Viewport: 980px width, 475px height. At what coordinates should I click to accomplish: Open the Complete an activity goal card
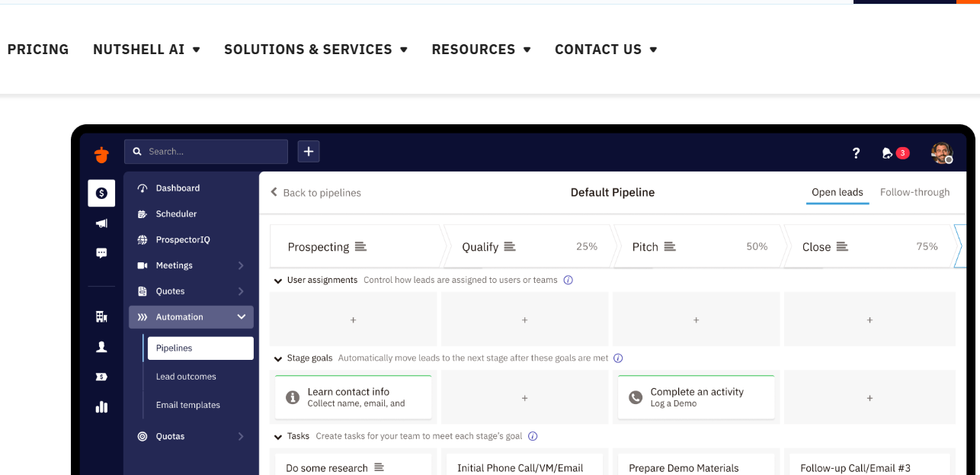696,397
